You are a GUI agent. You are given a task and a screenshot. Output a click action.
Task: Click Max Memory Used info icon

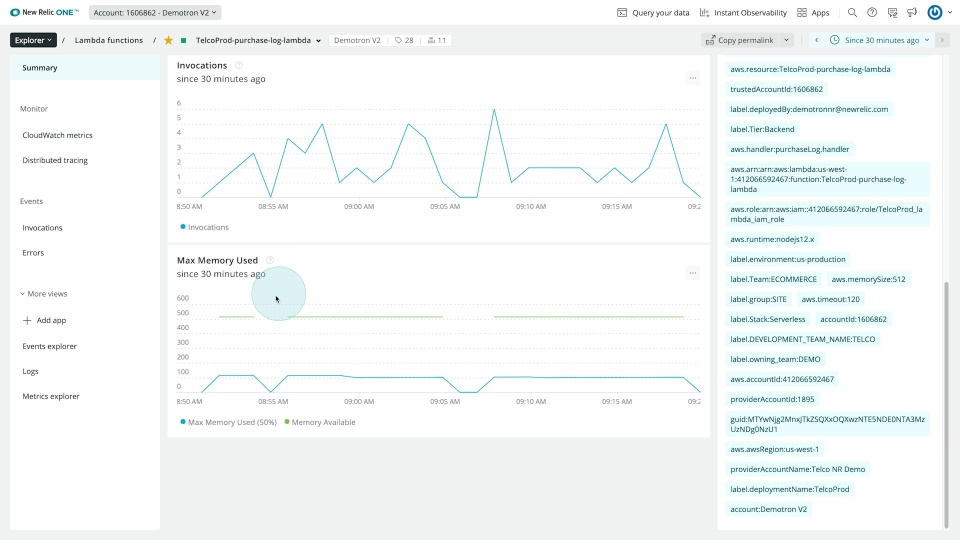tap(269, 260)
